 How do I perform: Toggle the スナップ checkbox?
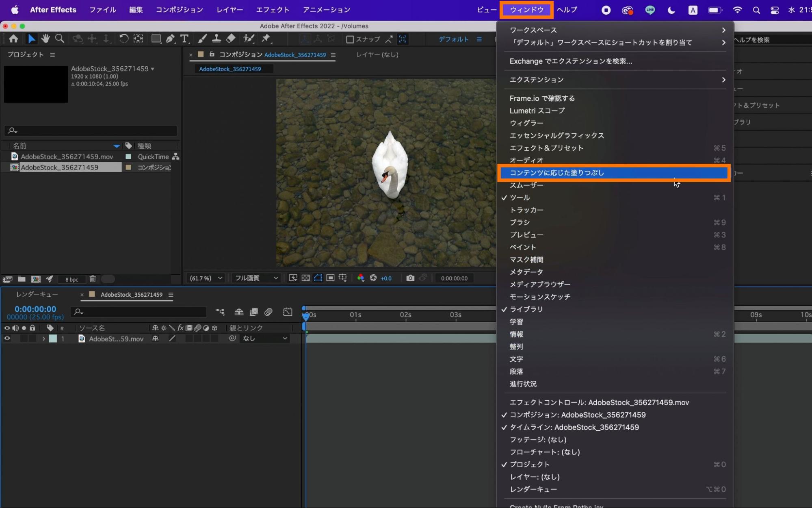pos(350,39)
